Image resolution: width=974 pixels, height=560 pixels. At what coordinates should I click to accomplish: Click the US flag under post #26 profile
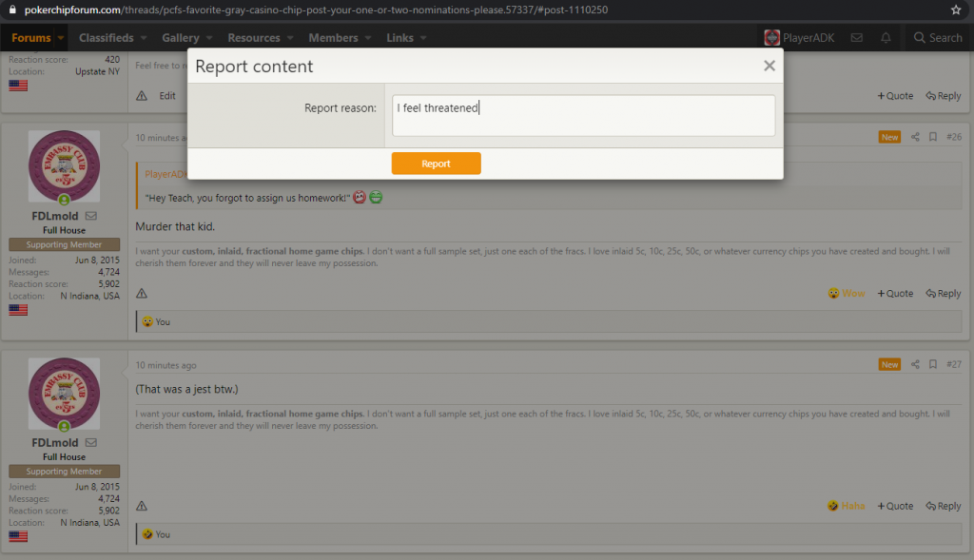pyautogui.click(x=18, y=310)
